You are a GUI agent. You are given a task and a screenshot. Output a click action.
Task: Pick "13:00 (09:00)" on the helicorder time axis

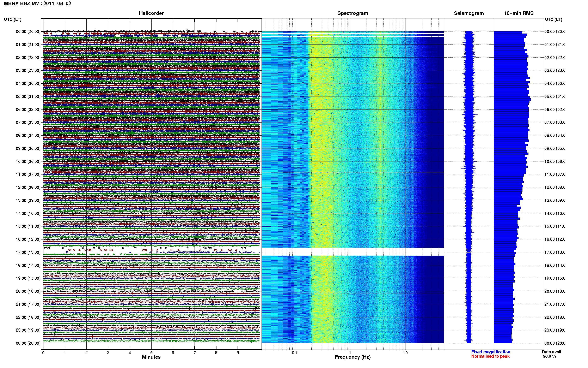(x=28, y=201)
